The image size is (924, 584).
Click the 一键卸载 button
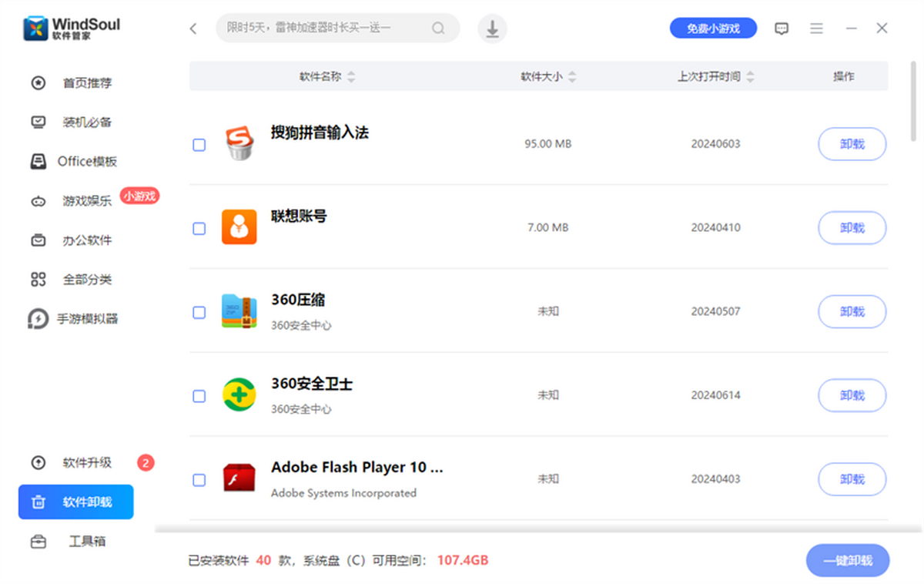[848, 561]
